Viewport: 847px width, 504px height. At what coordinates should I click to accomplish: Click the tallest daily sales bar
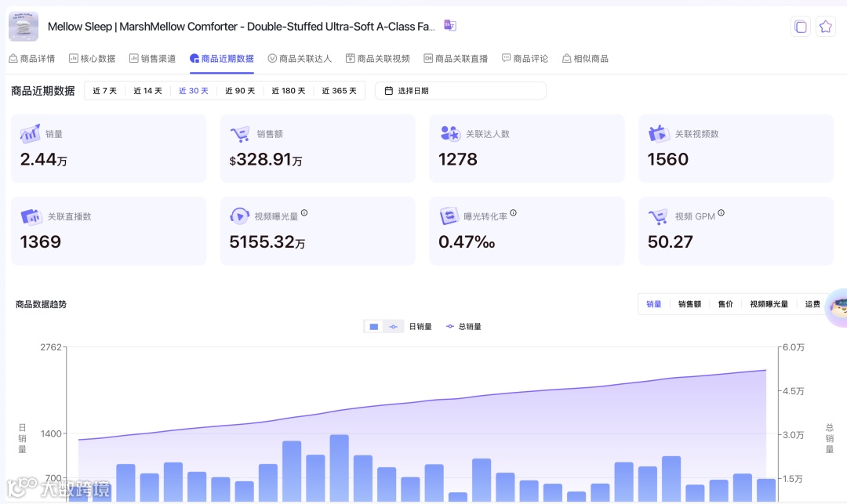(x=340, y=468)
